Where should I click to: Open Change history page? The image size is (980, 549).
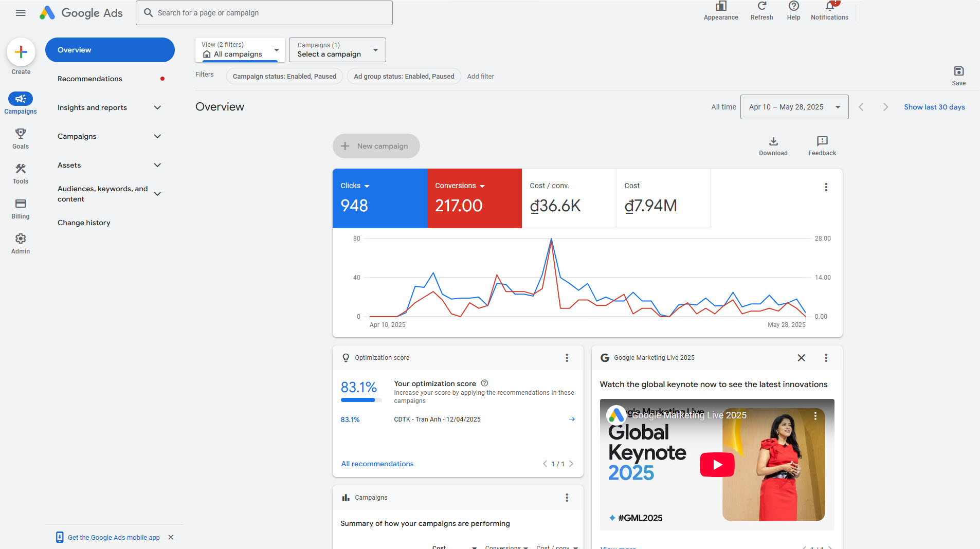pos(84,223)
